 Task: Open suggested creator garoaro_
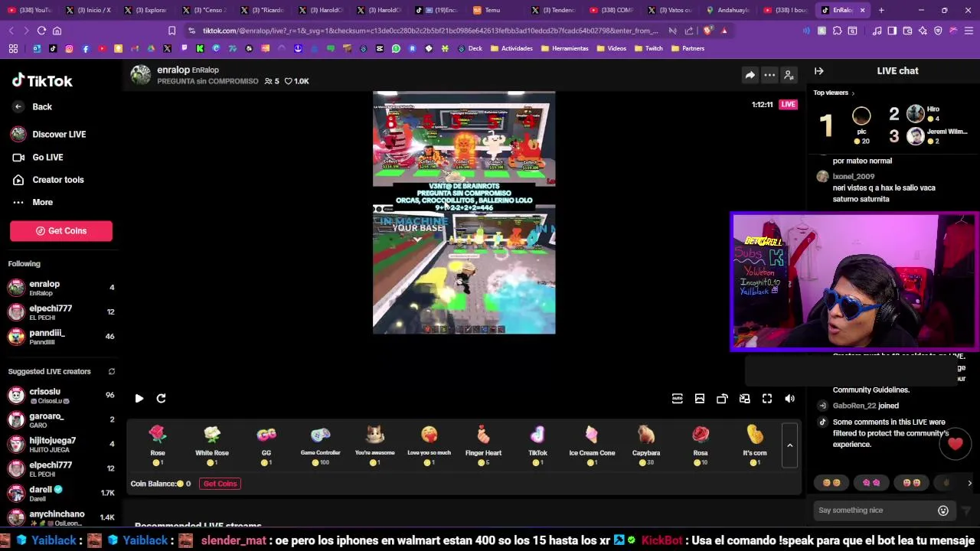[61, 419]
